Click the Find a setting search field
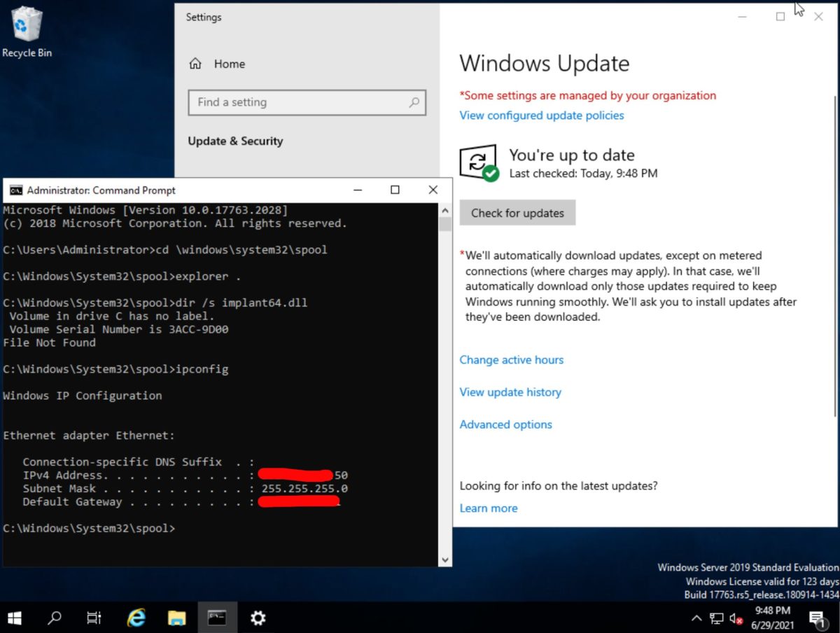The width and height of the screenshot is (840, 633). (x=307, y=102)
